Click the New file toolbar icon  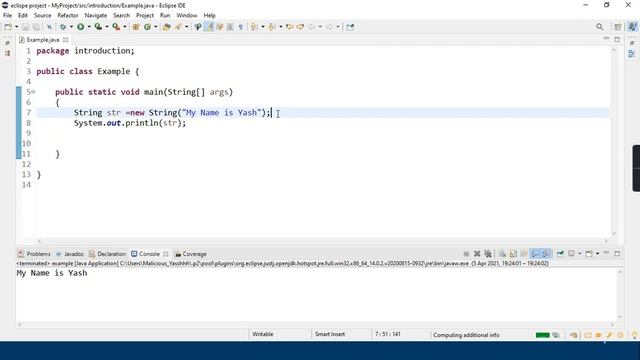(x=8, y=27)
